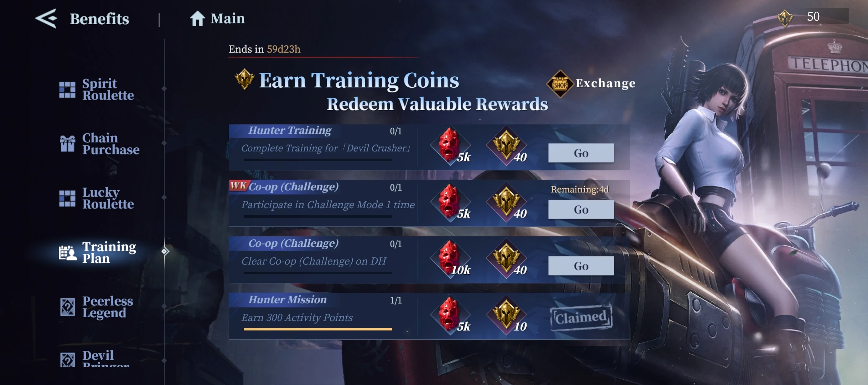
Task: Open the Exchange shop icon
Action: [x=560, y=84]
